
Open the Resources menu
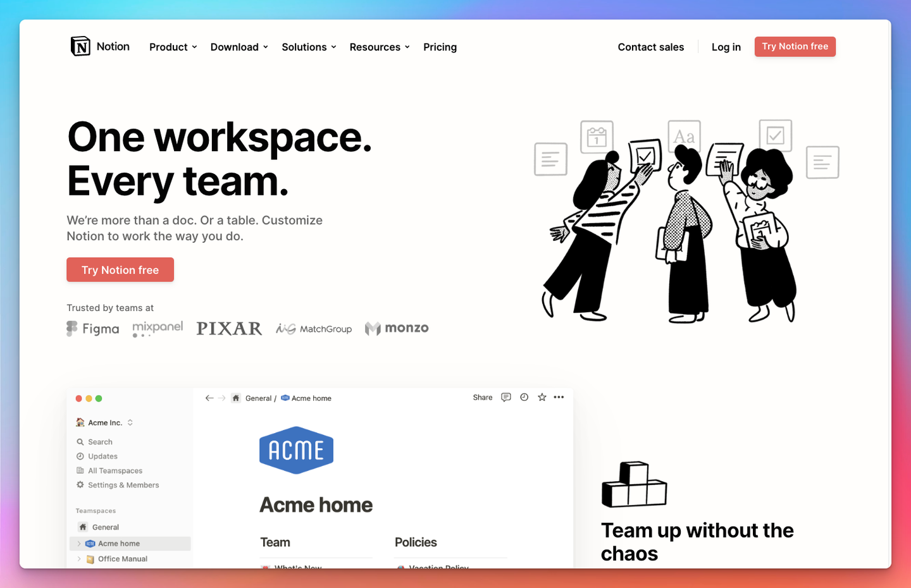click(380, 47)
